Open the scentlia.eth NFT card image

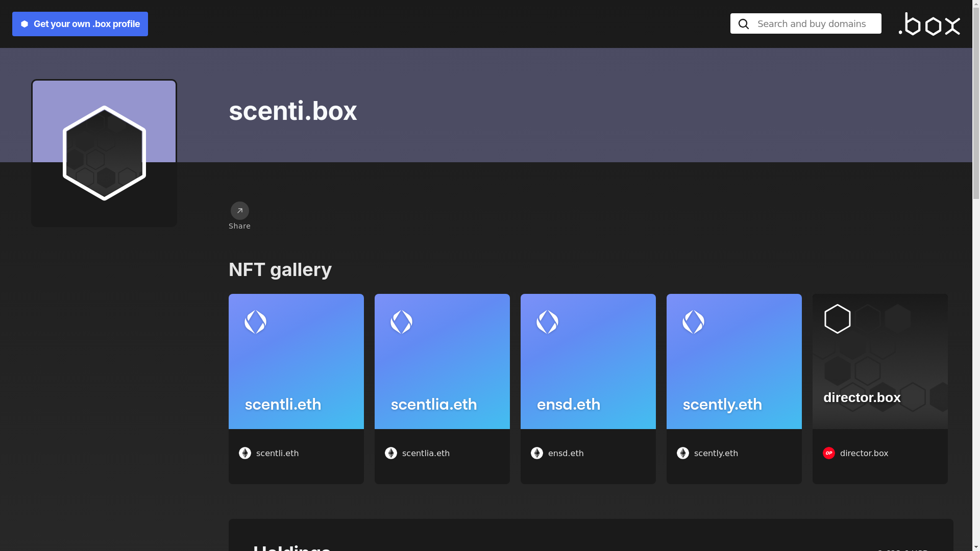tap(442, 361)
